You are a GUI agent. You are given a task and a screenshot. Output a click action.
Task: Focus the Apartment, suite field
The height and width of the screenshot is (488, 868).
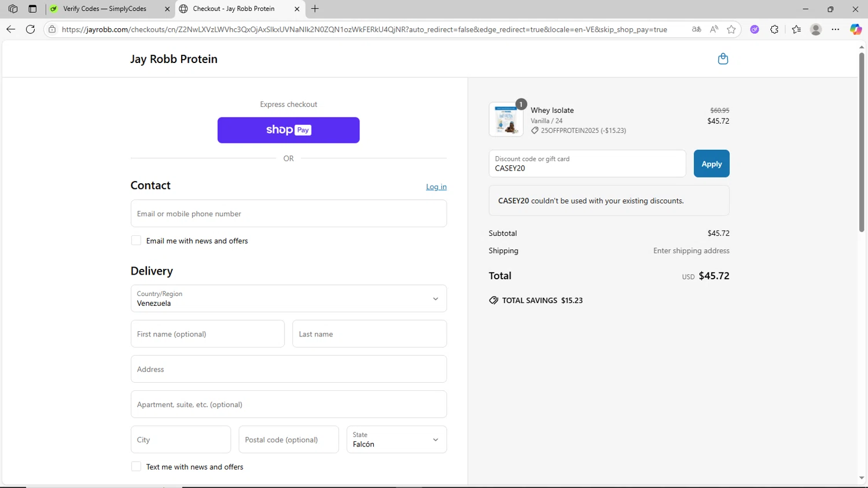coord(289,404)
